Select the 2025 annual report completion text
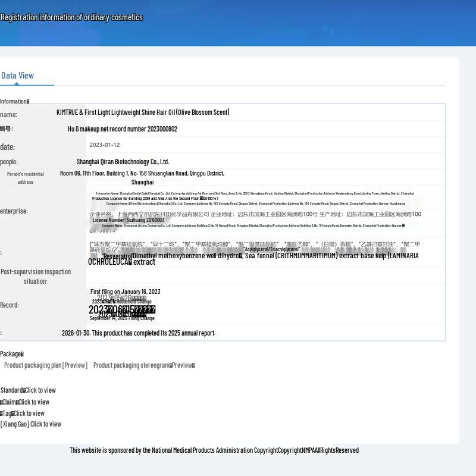Screen dimensions: 476x476 pyautogui.click(x=139, y=333)
